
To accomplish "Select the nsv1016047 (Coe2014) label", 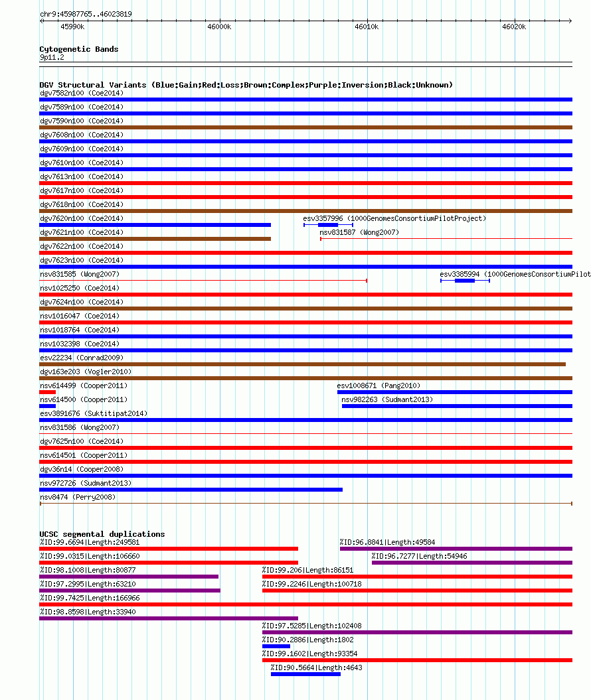I will coord(80,316).
